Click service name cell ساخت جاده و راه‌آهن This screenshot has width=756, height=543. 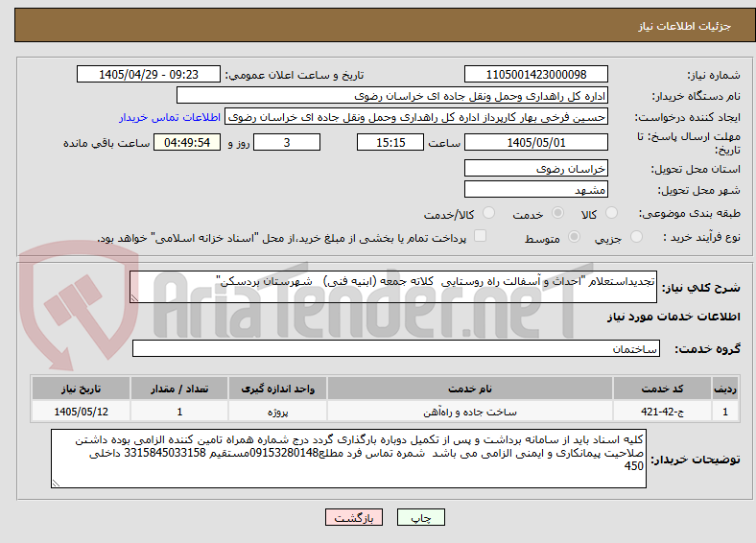point(470,412)
